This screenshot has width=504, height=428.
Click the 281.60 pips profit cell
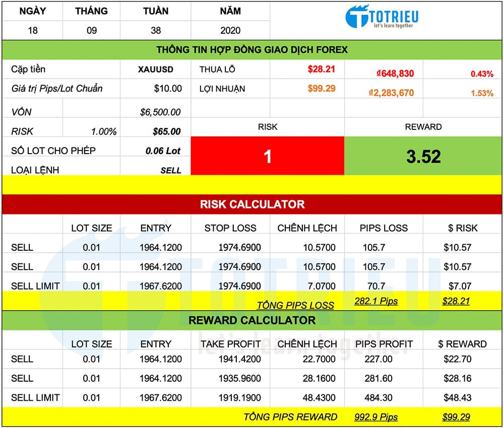379,378
